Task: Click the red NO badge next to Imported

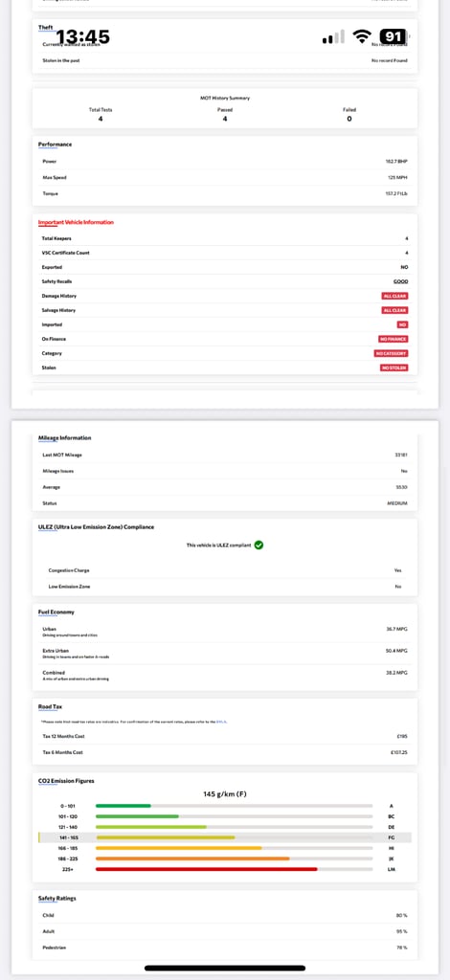Action: 402,324
